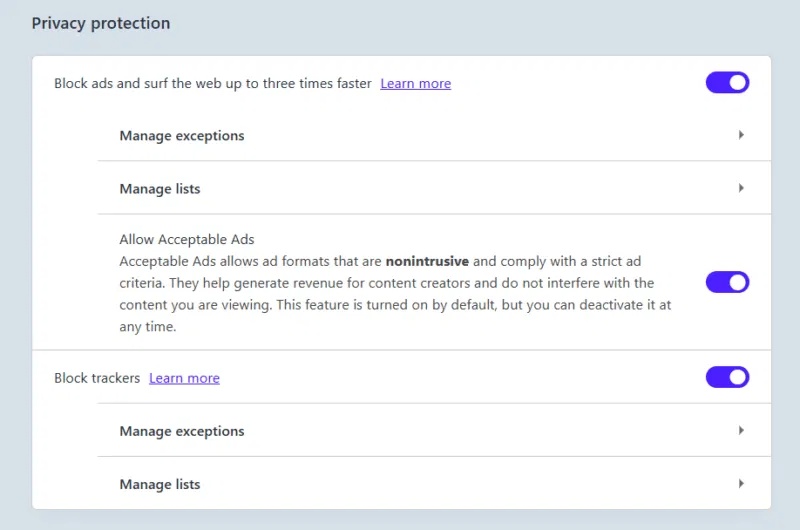Disable the Allow Acceptable Ads toggle

click(727, 282)
